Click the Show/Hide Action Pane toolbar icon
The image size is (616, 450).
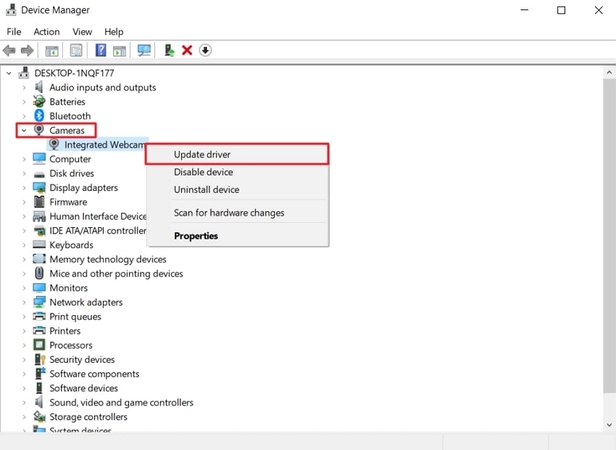[119, 51]
